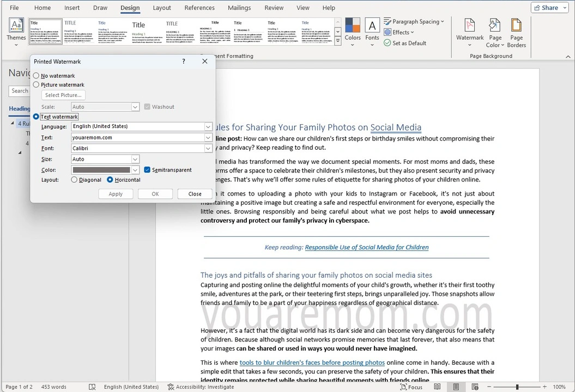
Task: Switch to Web Layout view
Action: coord(475,387)
